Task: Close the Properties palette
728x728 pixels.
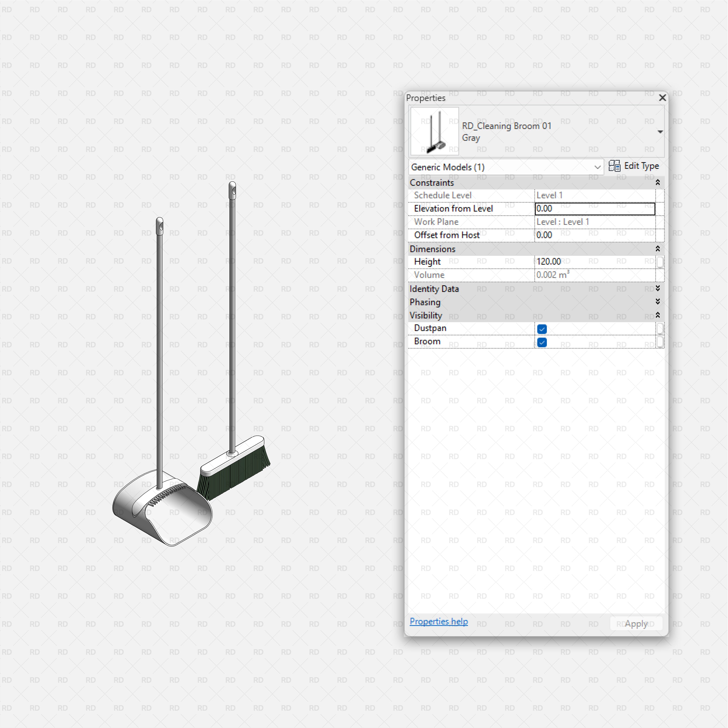Action: (x=662, y=98)
